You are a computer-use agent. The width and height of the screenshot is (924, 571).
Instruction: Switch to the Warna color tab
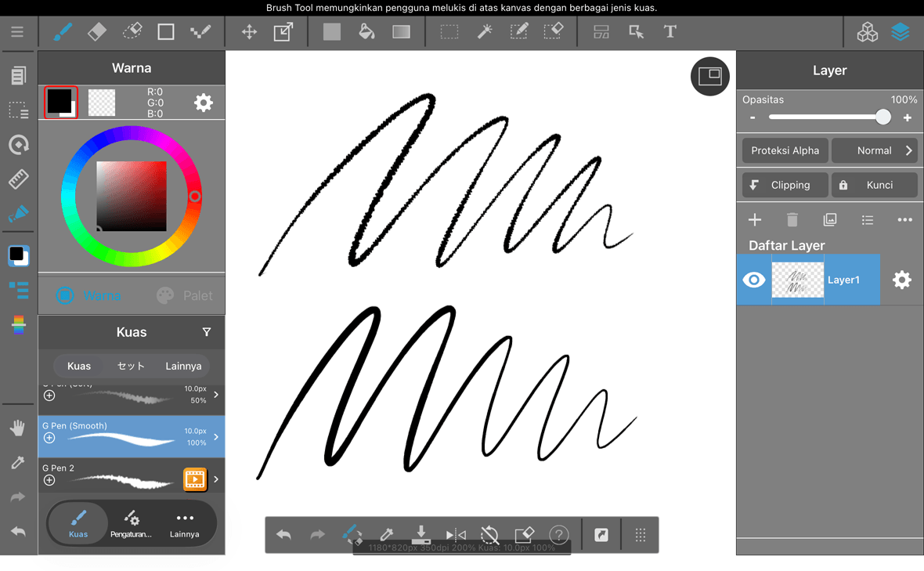coord(88,295)
